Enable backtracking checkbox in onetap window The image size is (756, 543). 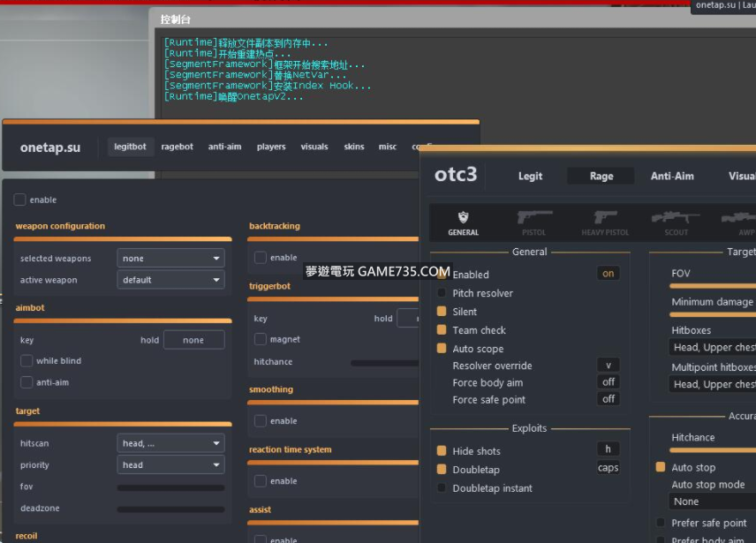point(261,257)
